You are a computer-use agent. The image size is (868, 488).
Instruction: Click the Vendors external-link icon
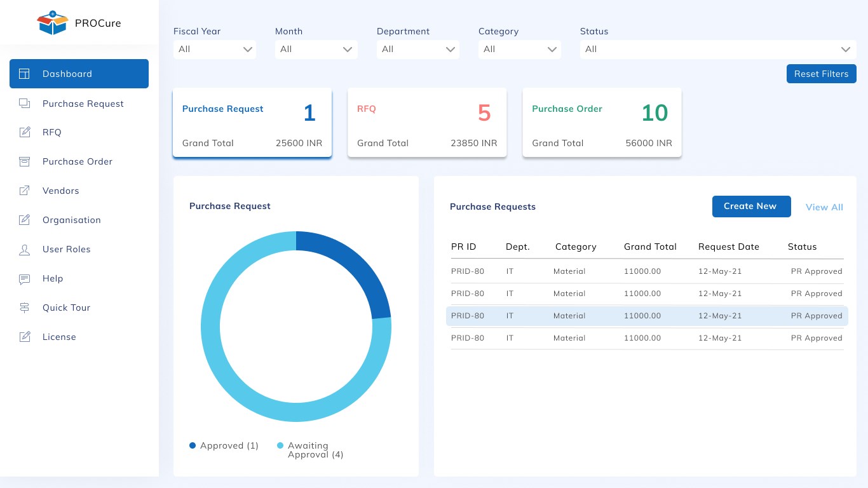pyautogui.click(x=24, y=191)
